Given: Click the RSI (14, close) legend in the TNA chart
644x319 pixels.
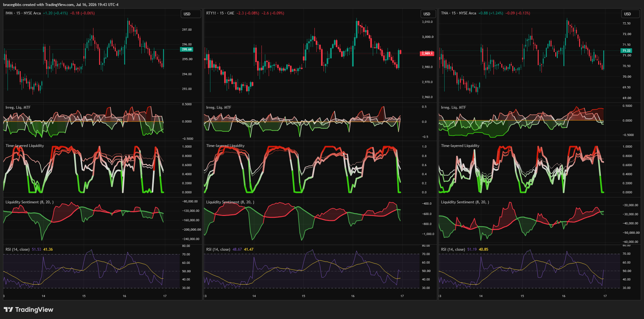Looking at the screenshot, I should [x=453, y=249].
